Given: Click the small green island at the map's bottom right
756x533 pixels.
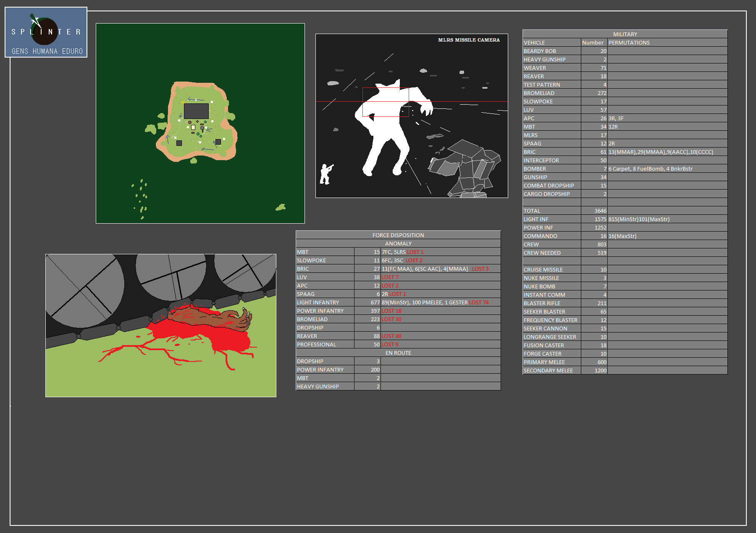Looking at the screenshot, I should pos(281,207).
